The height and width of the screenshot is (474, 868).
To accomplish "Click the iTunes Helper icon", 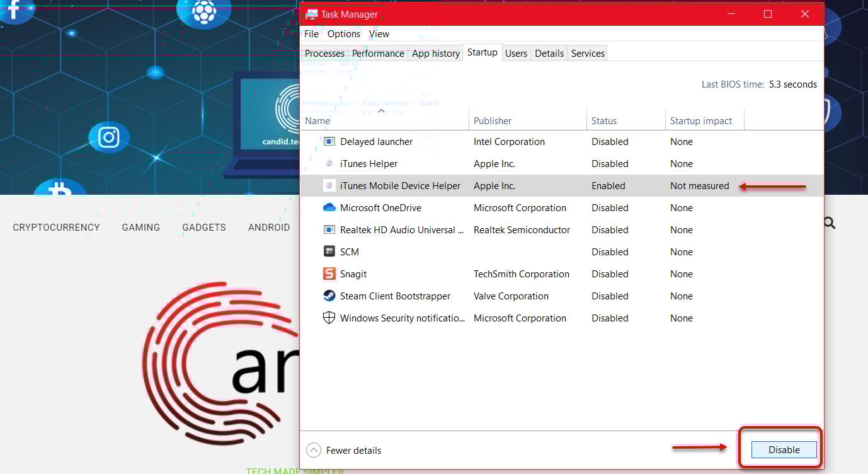I will click(329, 164).
